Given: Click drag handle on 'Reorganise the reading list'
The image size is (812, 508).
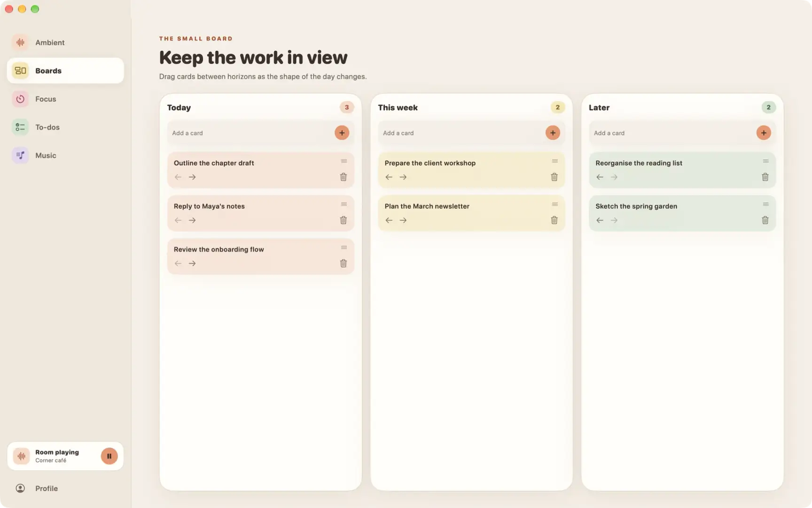Looking at the screenshot, I should (x=766, y=161).
